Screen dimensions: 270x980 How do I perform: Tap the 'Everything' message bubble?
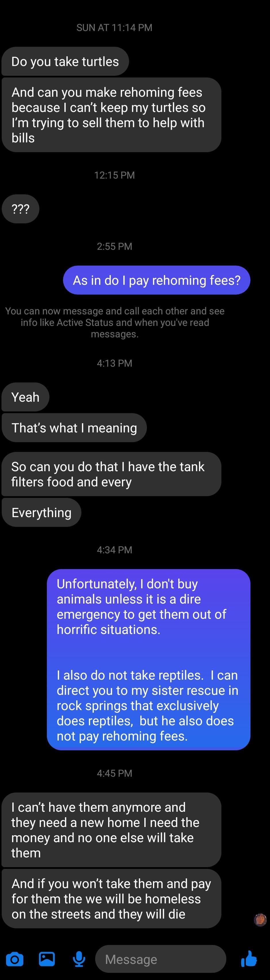click(41, 512)
